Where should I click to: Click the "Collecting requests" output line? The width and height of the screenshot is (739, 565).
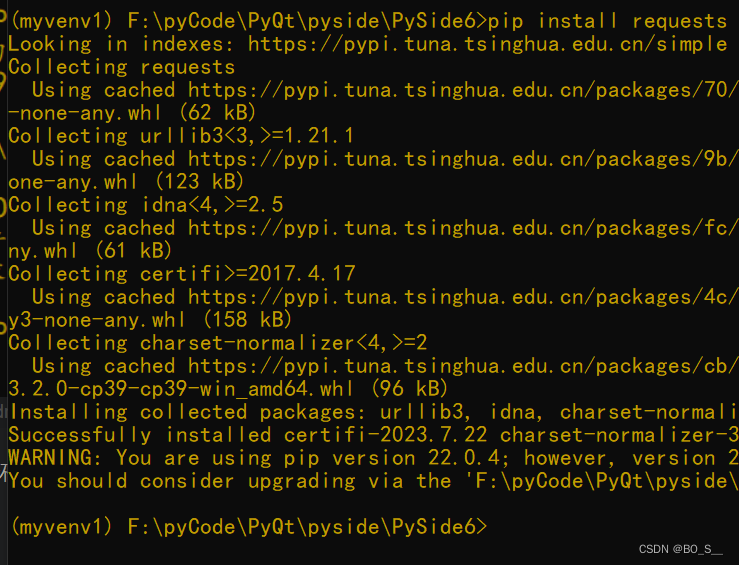[122, 67]
